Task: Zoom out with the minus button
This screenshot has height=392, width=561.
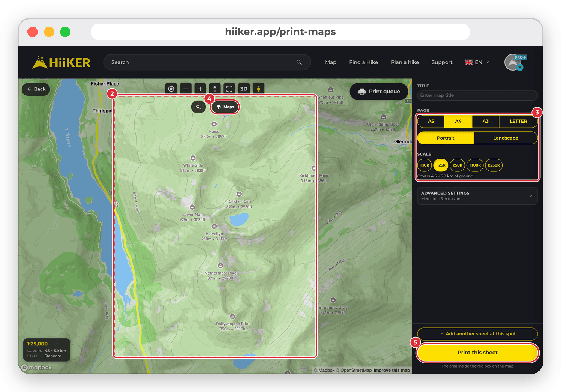Action: pos(186,89)
